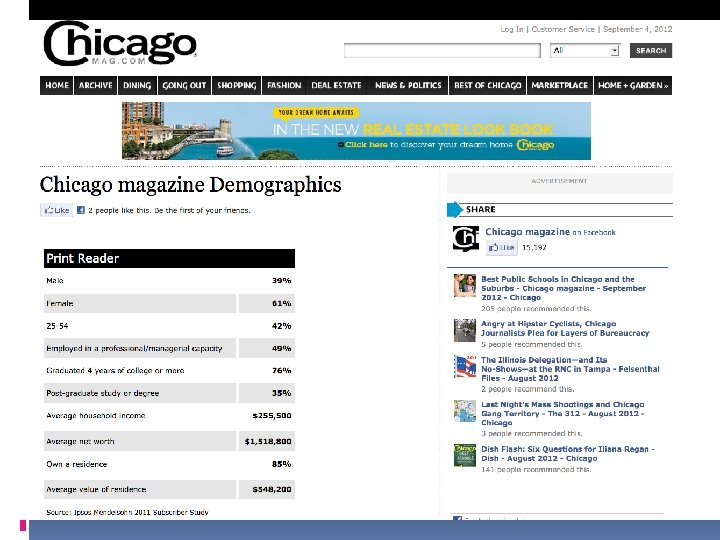Click the 205 people recommended this text
Image resolution: width=720 pixels, height=540 pixels.
(536, 309)
